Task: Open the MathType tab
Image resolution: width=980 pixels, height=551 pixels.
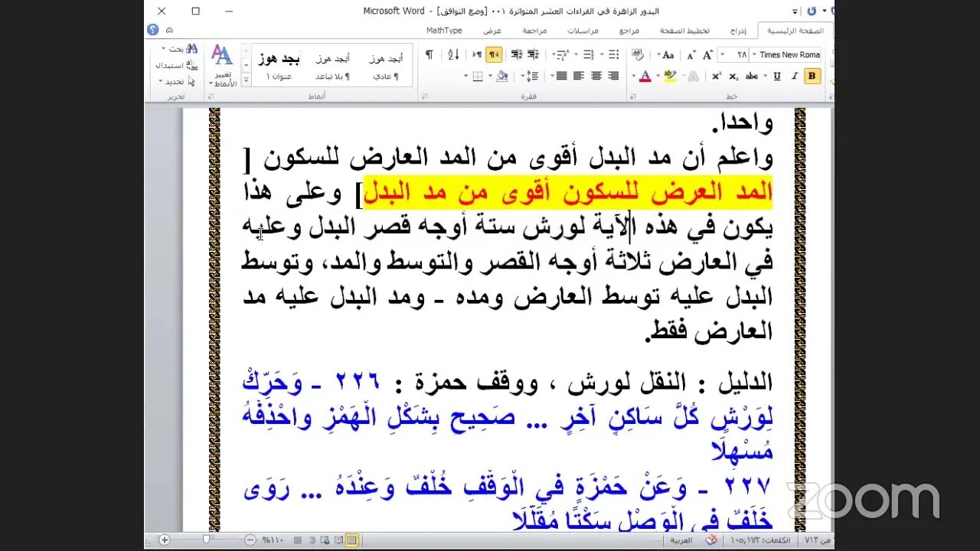Action: pos(444,31)
